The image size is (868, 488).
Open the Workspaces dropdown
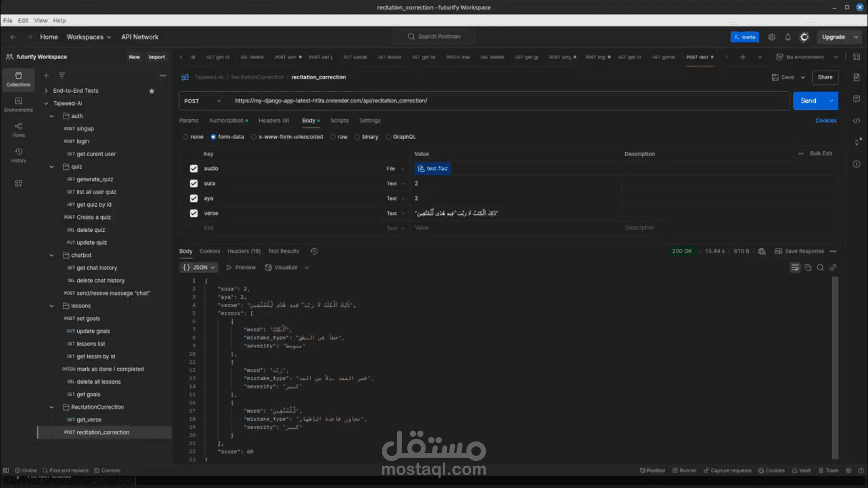(x=89, y=37)
